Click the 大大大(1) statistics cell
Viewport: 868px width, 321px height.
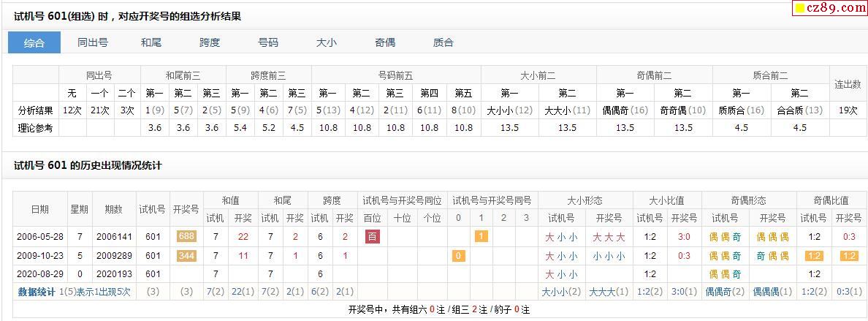click(609, 292)
